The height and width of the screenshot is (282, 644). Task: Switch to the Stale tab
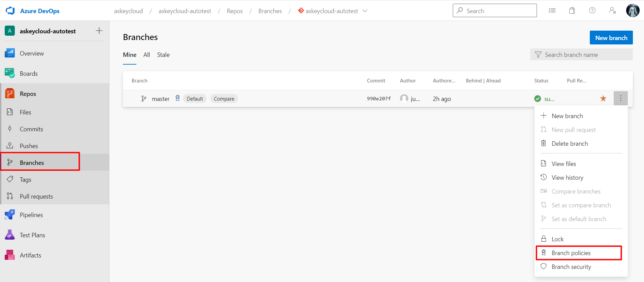tap(163, 55)
